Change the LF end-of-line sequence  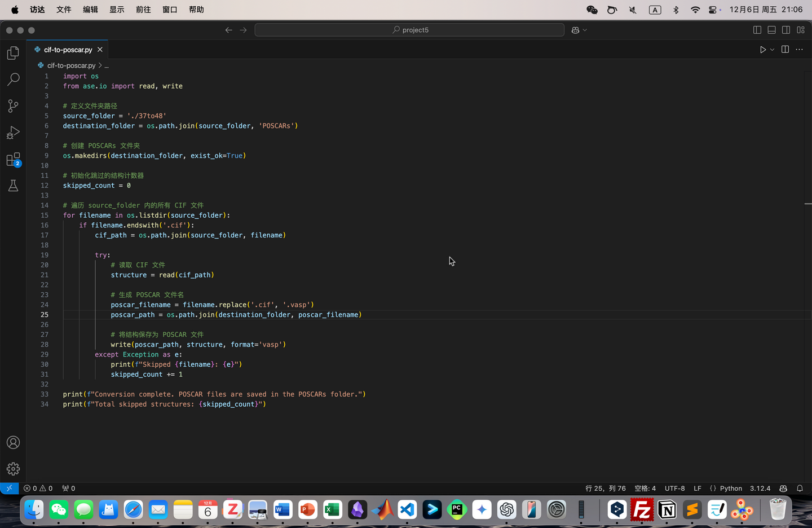(x=698, y=489)
